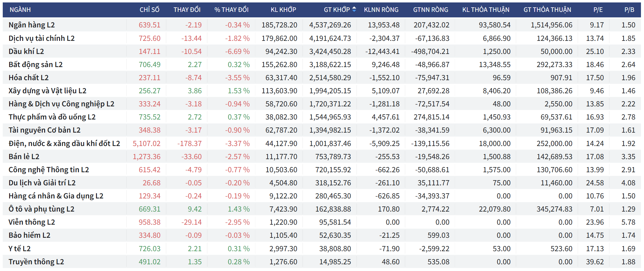
Task: Open the Dầu khí L2 sector
Action: pyautogui.click(x=26, y=52)
